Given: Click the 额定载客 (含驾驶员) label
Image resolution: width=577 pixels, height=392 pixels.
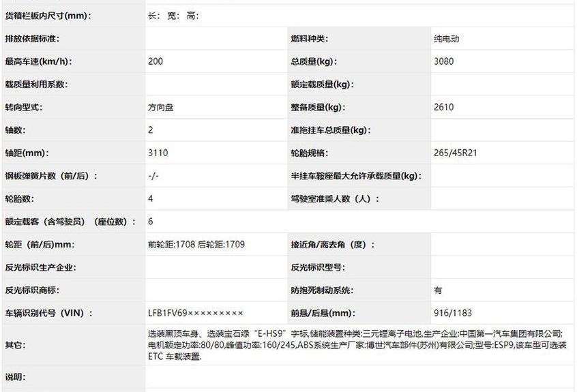Looking at the screenshot, I should (x=70, y=222).
